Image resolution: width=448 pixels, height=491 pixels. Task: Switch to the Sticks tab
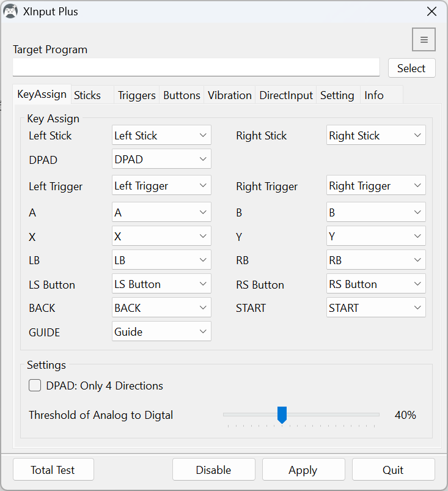(x=92, y=95)
